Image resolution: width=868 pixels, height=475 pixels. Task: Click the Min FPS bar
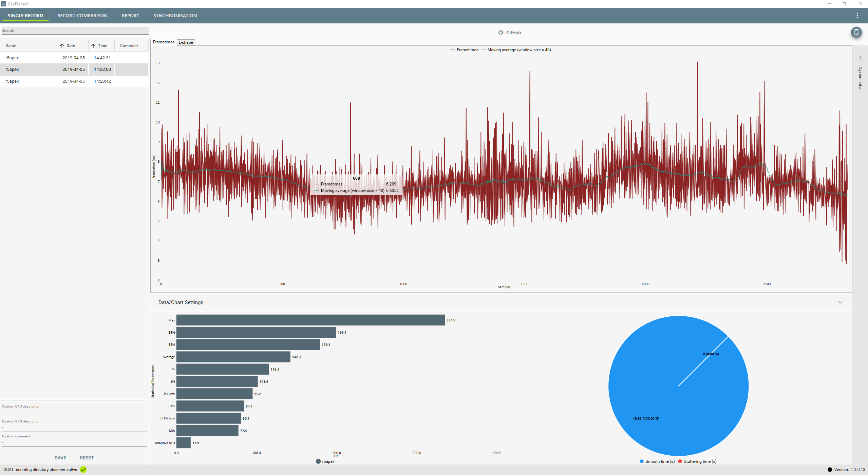(x=207, y=431)
